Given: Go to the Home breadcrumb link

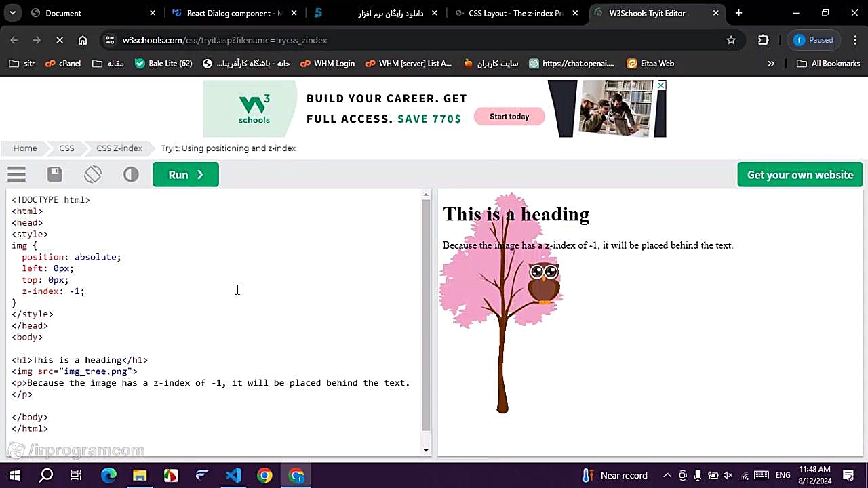Looking at the screenshot, I should [25, 148].
